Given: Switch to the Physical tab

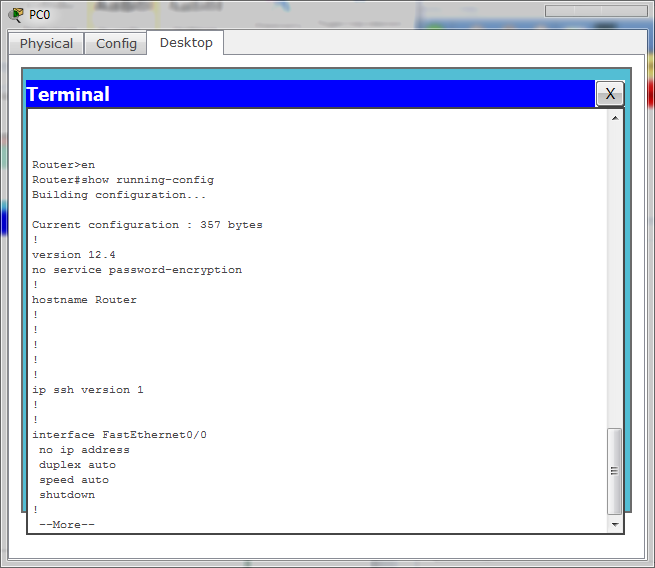Looking at the screenshot, I should [46, 43].
